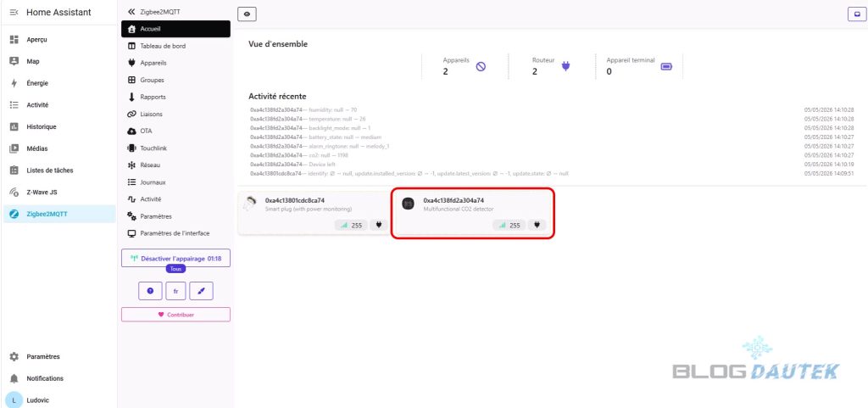The width and height of the screenshot is (868, 408).
Task: Select Accueil in Zigbee2MQTT menu
Action: 175,29
